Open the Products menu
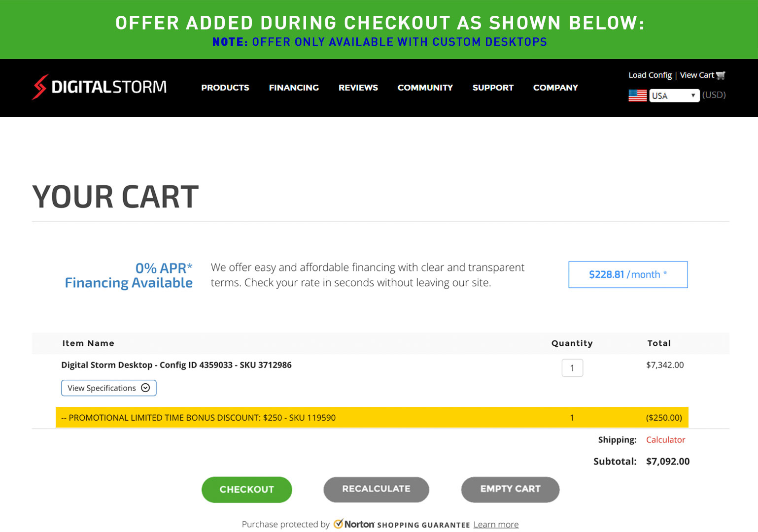The height and width of the screenshot is (532, 758). 225,88
